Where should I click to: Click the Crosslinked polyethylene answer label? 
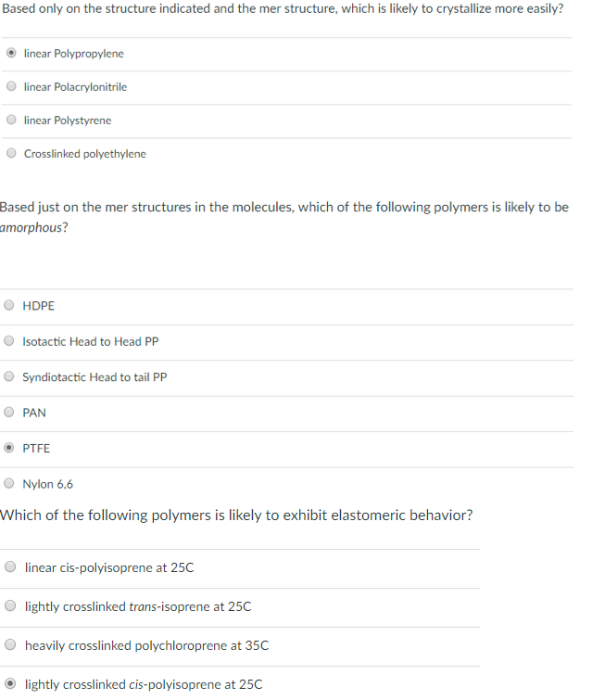[x=84, y=154]
